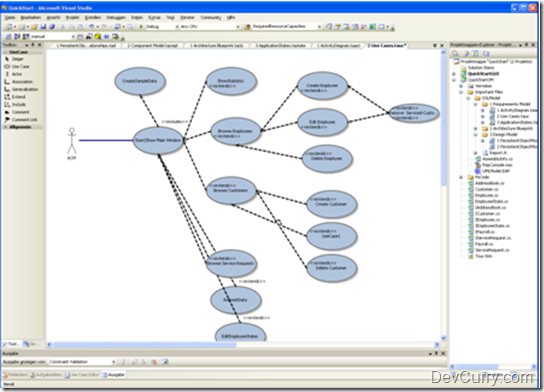Screen dimensions: 544x392
Task: Open the Use Case Editor bottom tab
Action: click(82, 375)
